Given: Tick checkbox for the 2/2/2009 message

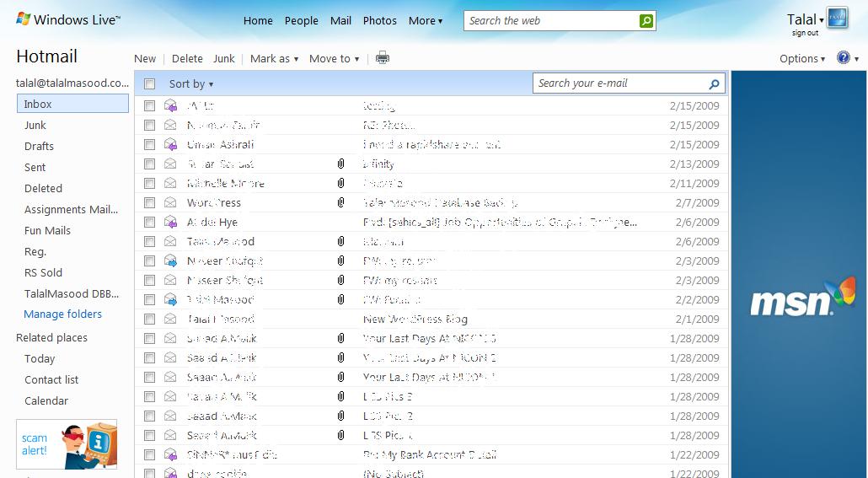Looking at the screenshot, I should point(149,299).
